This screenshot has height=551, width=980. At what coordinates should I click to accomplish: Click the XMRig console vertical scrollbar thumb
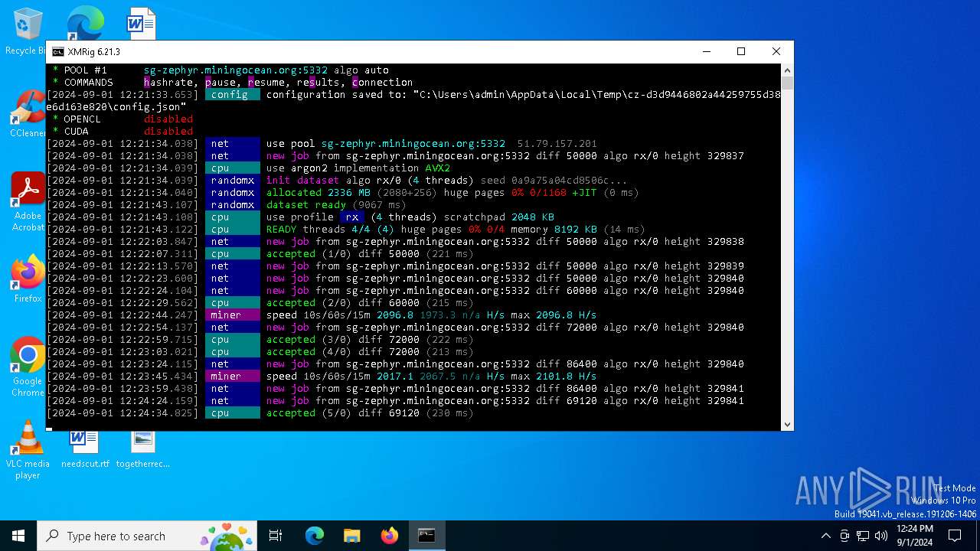tap(787, 83)
